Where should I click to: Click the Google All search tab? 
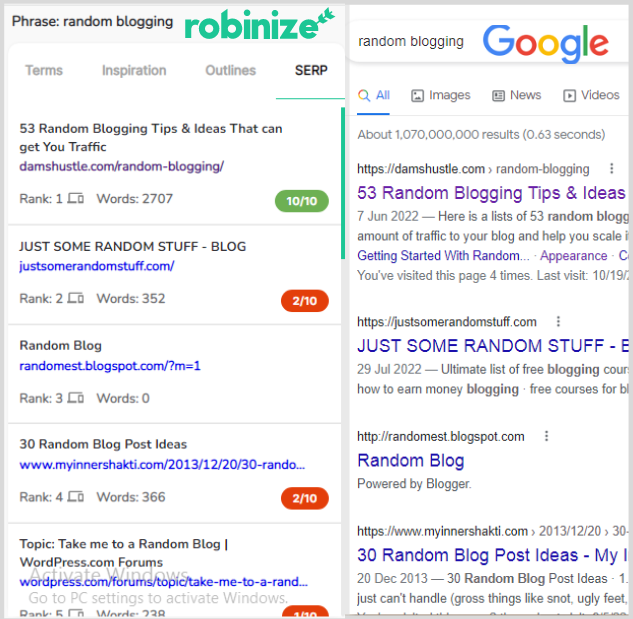374,95
